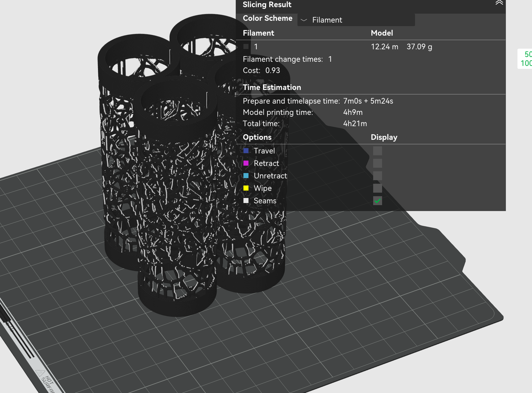Click the Seams option label
The height and width of the screenshot is (393, 532).
pos(265,201)
